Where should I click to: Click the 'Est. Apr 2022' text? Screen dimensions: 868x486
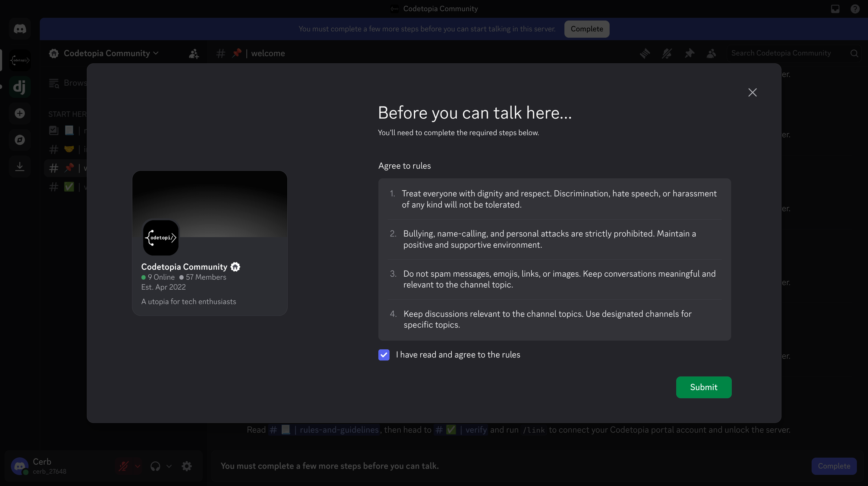163,287
